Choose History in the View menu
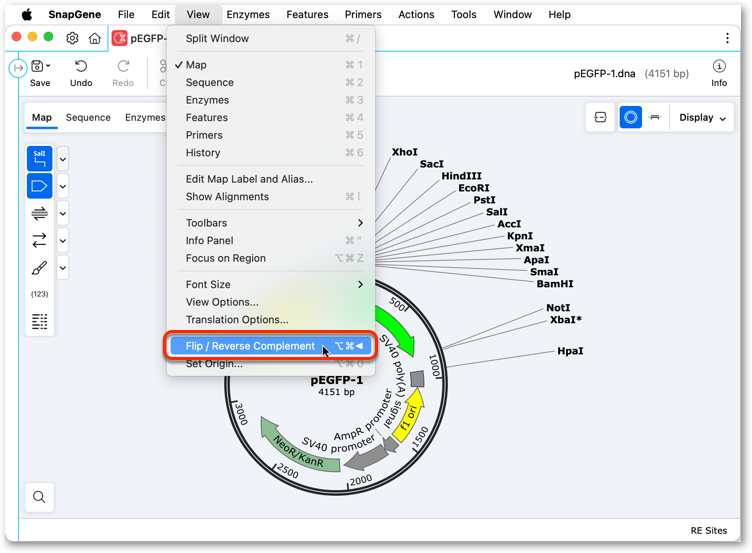Viewport: 752px width, 553px height. [271, 153]
